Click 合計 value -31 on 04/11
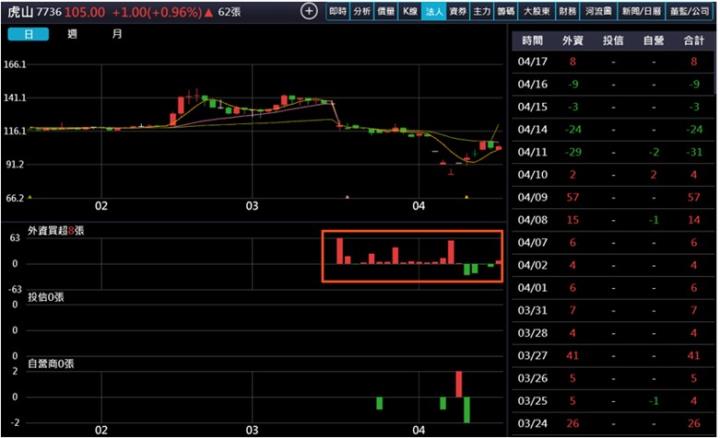This screenshot has height=438, width=720. pos(694,152)
